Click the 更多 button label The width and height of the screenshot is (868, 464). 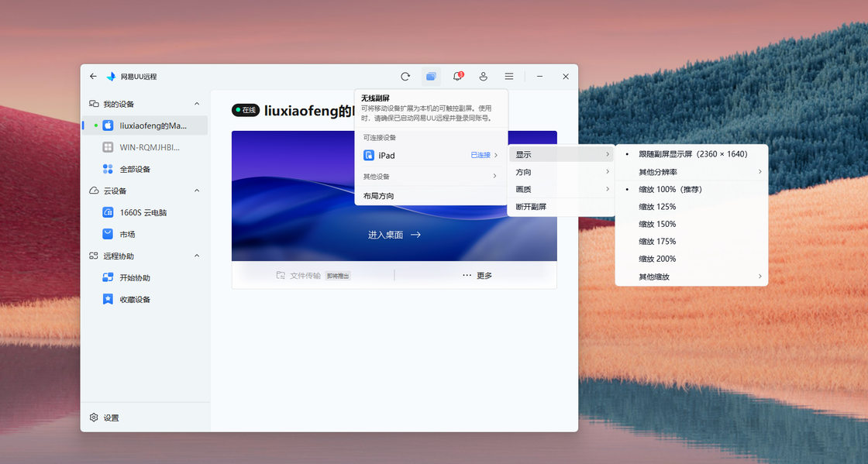pyautogui.click(x=484, y=276)
